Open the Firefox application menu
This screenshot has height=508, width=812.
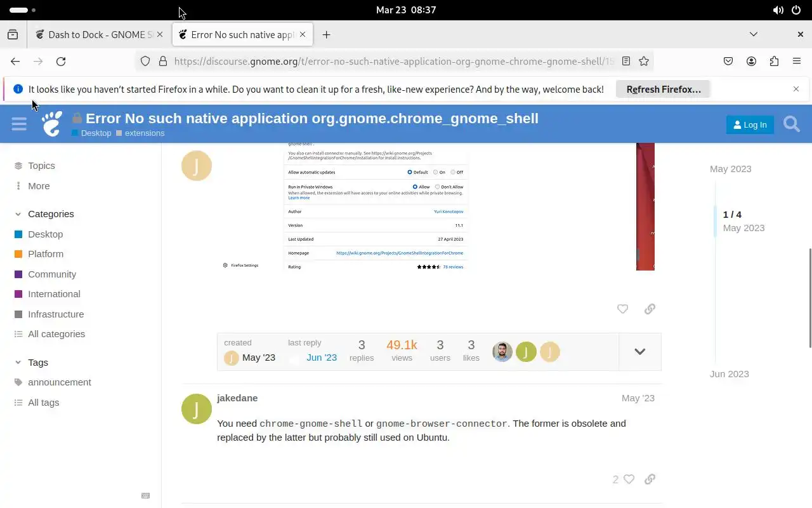(797, 61)
